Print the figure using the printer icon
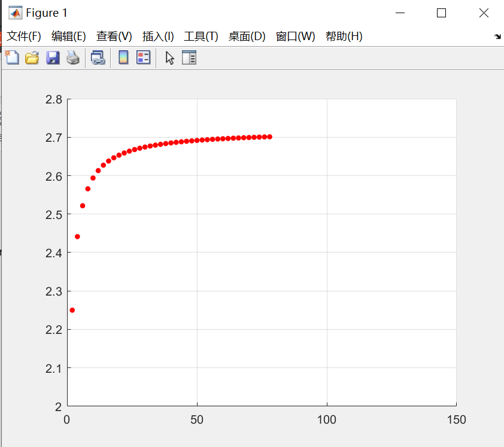Screen dimensions: 504x447 coord(73,57)
